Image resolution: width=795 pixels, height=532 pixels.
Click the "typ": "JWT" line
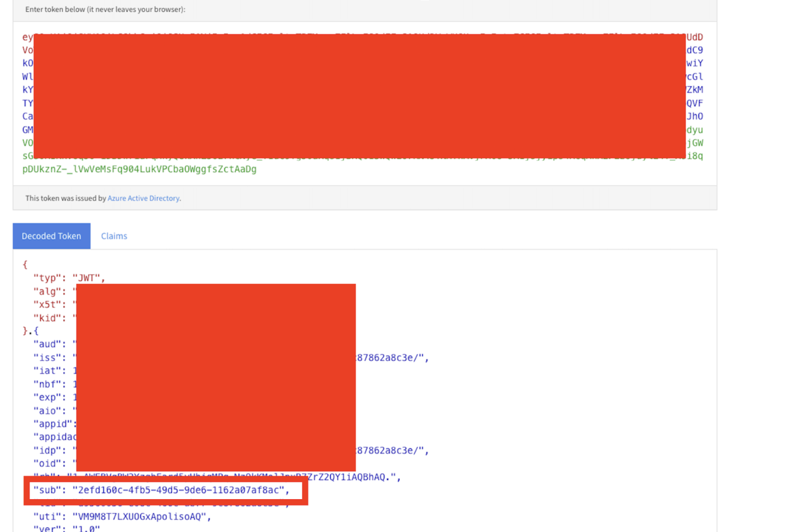[x=69, y=278]
